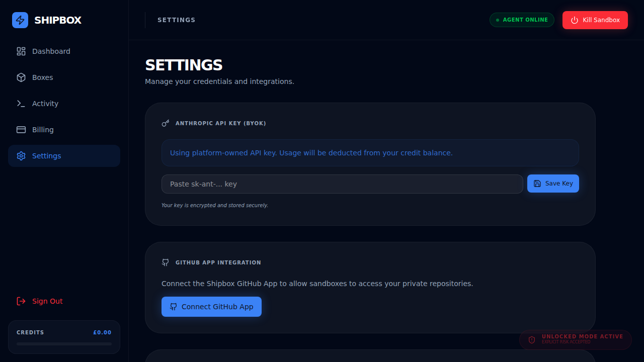
Task: Click the shield icon in Unlocked Mode badge
Action: 532,340
